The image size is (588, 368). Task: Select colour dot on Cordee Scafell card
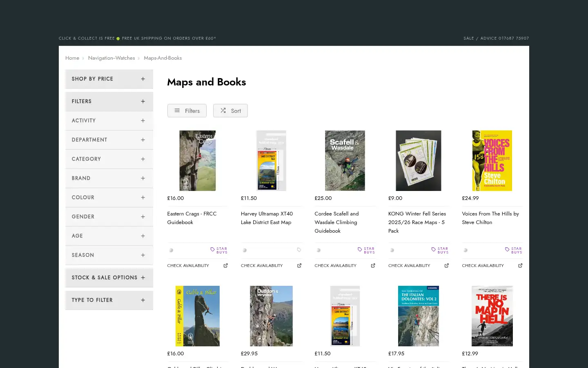tap(318, 250)
